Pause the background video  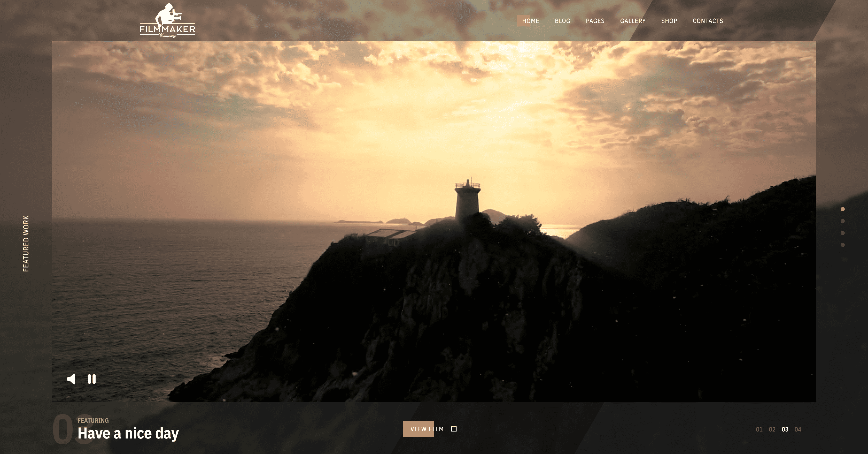(x=92, y=379)
